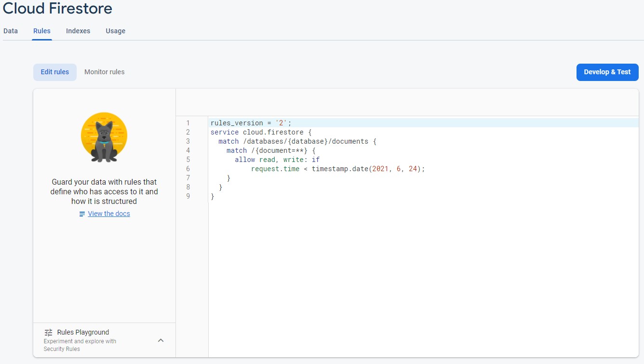Switch to Monitor rules

pyautogui.click(x=105, y=72)
